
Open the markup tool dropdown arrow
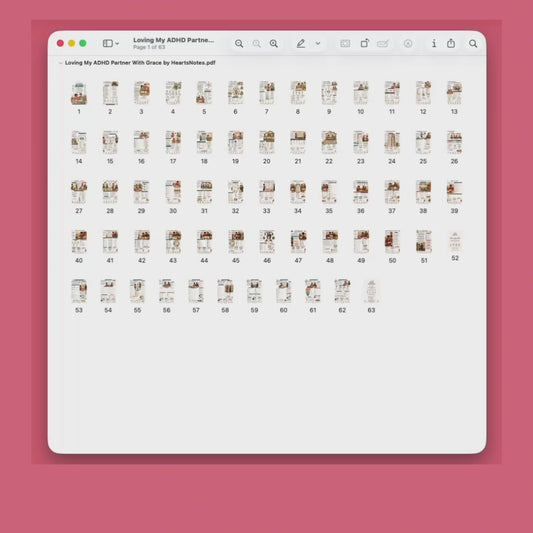(x=318, y=44)
